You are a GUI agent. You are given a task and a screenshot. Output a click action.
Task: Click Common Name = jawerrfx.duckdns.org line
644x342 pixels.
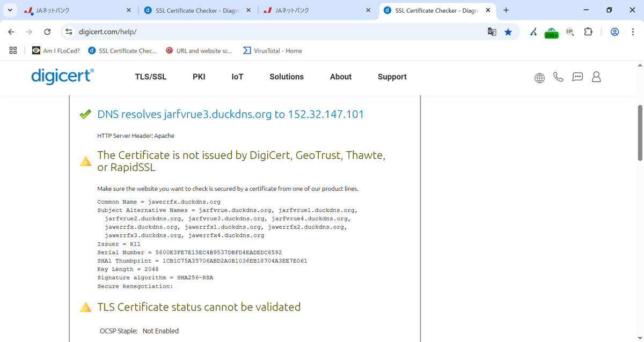[159, 202]
